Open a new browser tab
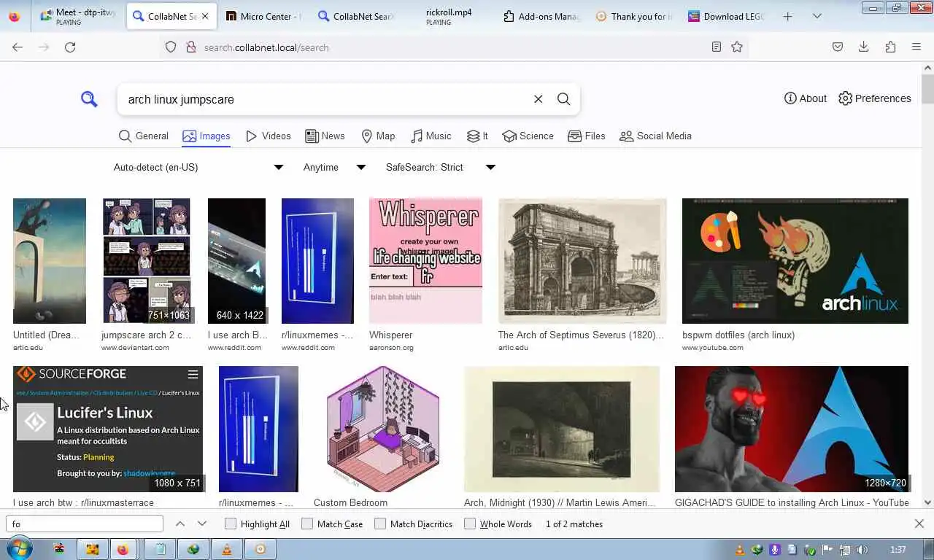The width and height of the screenshot is (934, 560). [787, 16]
